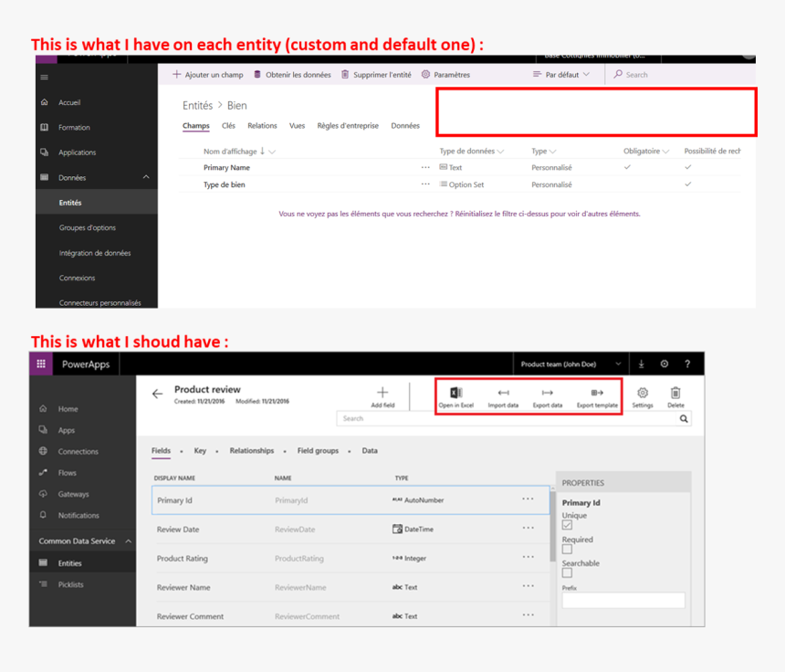Open the Type column filter chevron
785x672 pixels.
coord(552,152)
